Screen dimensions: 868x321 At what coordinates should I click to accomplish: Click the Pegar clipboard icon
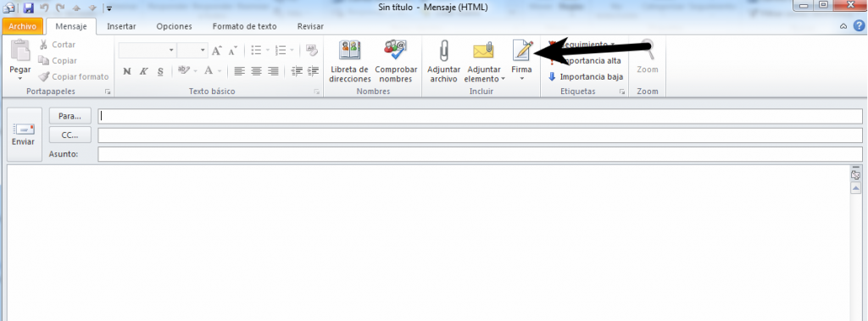(20, 50)
